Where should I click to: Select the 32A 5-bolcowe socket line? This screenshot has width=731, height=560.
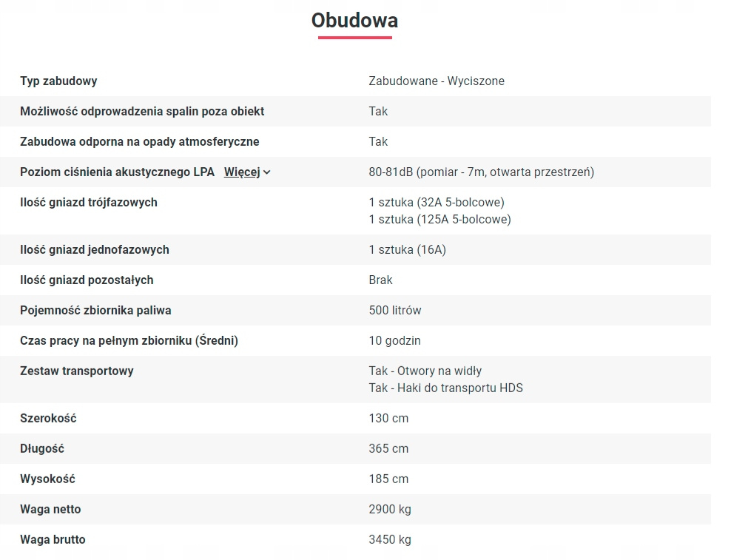point(437,202)
